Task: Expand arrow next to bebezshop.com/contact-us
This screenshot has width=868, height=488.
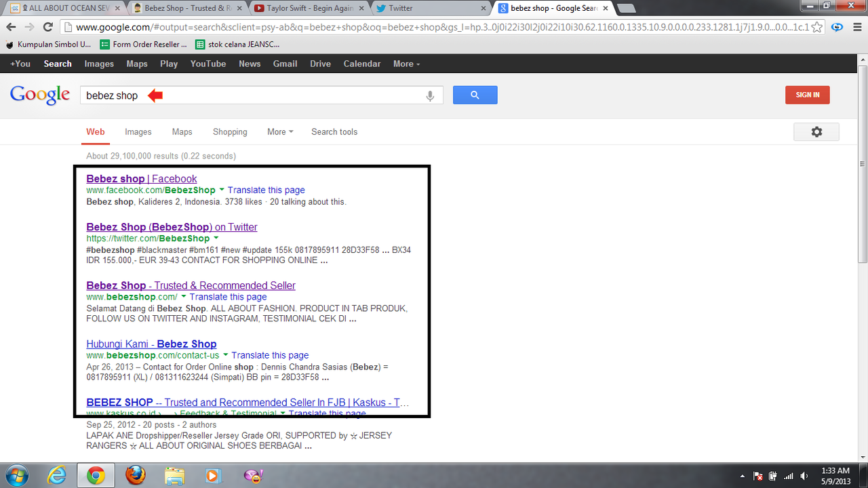Action: click(x=226, y=355)
